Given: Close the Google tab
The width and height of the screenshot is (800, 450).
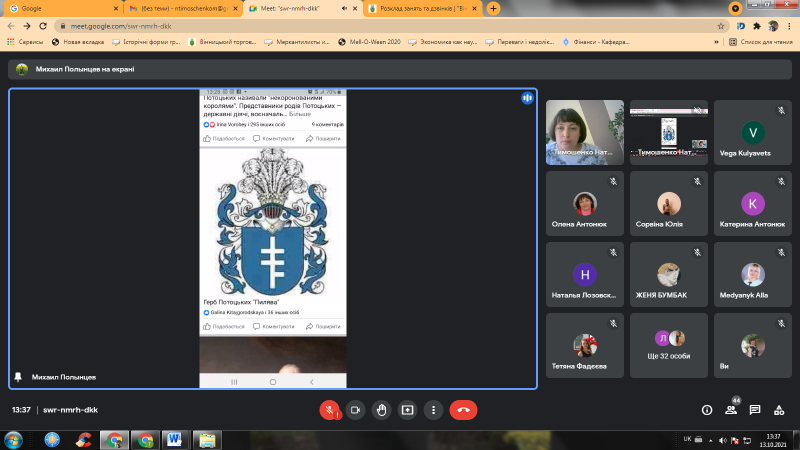Looking at the screenshot, I should point(116,9).
